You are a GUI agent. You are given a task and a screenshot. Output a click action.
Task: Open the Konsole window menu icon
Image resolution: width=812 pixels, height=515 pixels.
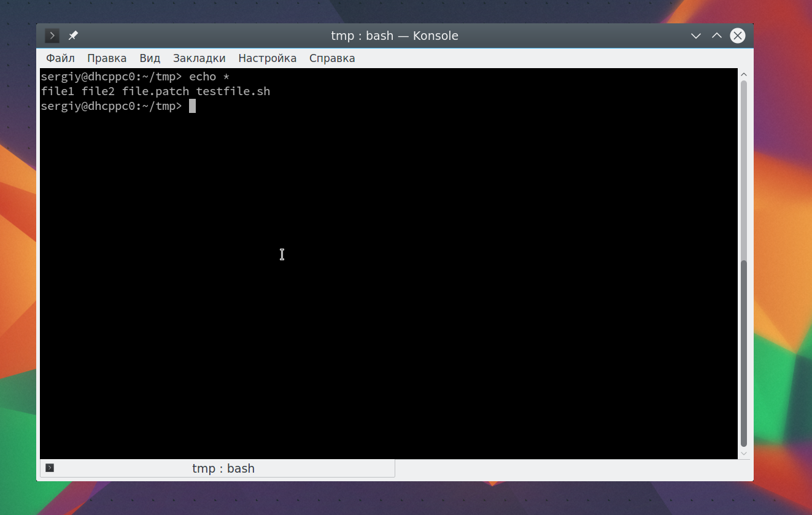tap(52, 36)
